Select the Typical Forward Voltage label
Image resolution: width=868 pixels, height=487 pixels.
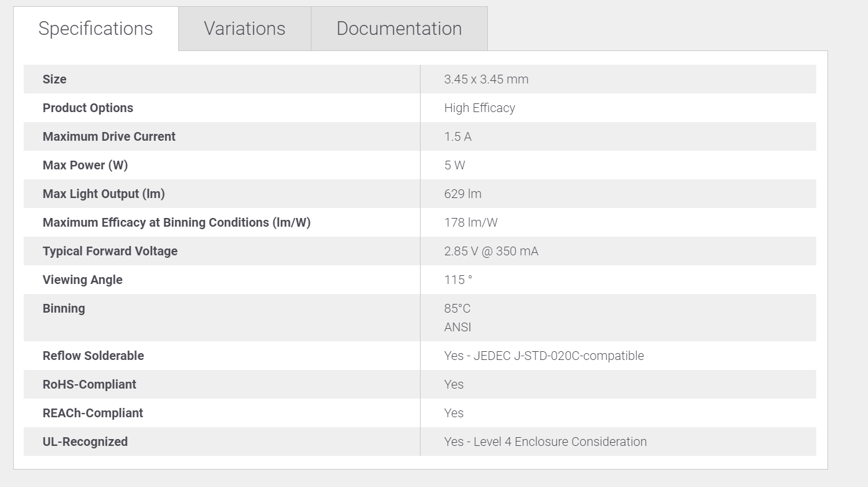[110, 251]
